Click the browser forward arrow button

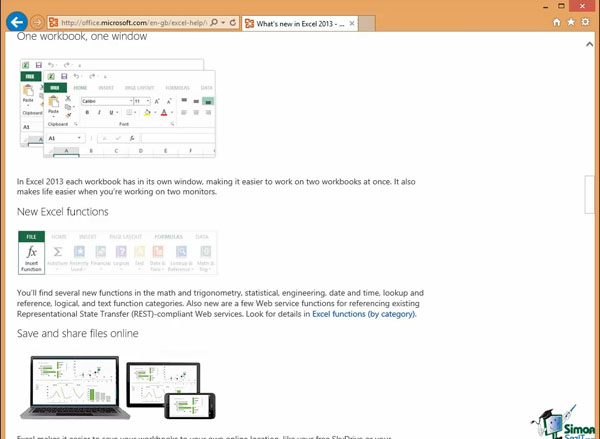[x=37, y=23]
